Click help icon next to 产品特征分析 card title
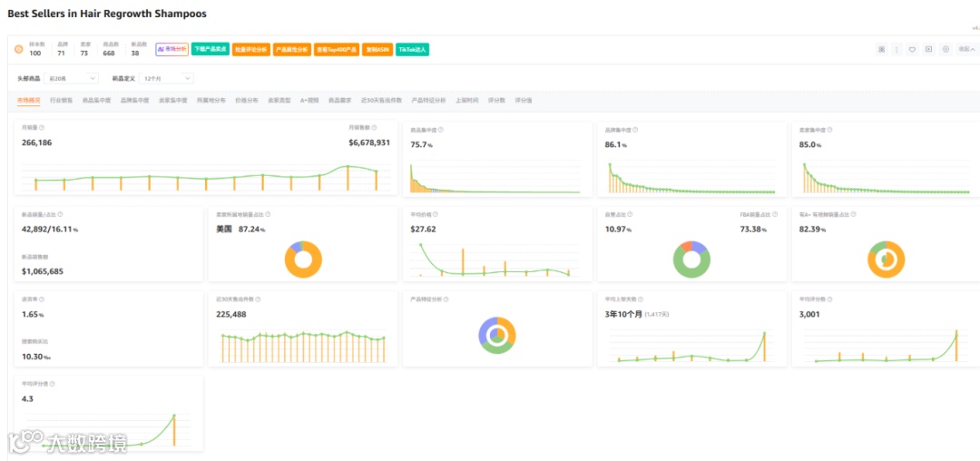The height and width of the screenshot is (461, 980). [x=446, y=299]
